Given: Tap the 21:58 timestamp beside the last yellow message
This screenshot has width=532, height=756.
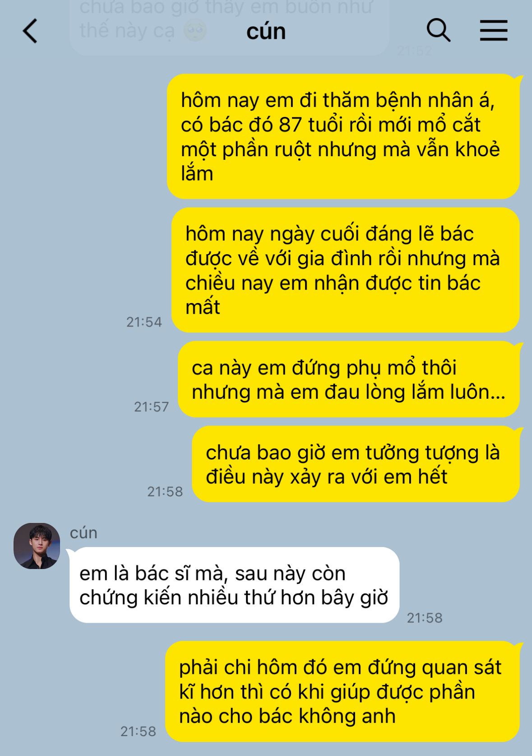Looking at the screenshot, I should click(x=138, y=731).
